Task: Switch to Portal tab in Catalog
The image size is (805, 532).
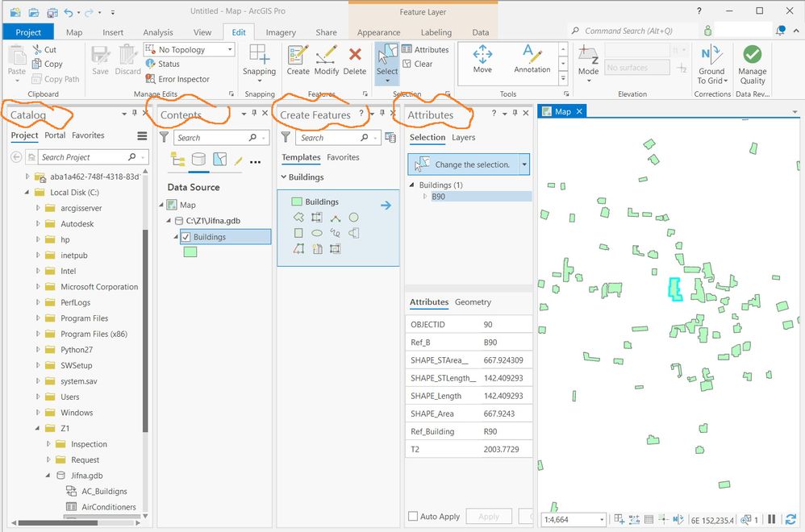Action: [x=55, y=135]
